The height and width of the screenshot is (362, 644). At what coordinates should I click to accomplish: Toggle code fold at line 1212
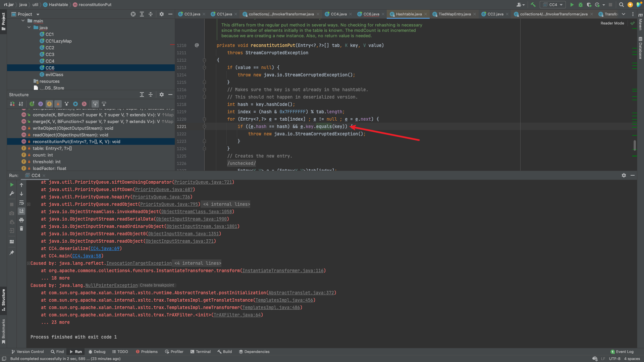204,60
